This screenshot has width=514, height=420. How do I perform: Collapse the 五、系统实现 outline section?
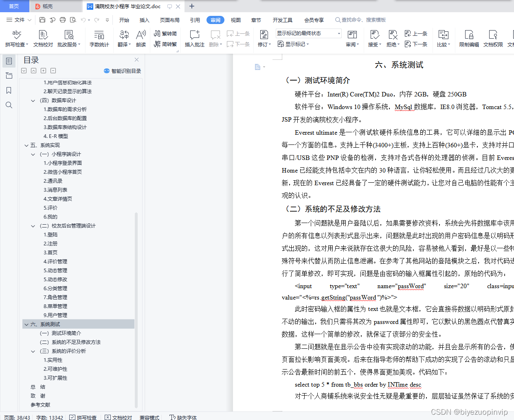26,145
